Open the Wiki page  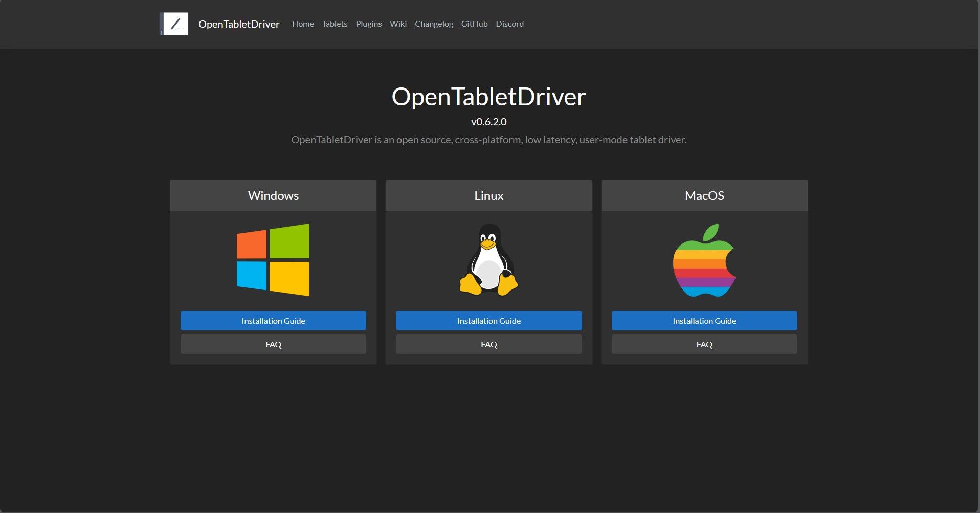pos(398,24)
